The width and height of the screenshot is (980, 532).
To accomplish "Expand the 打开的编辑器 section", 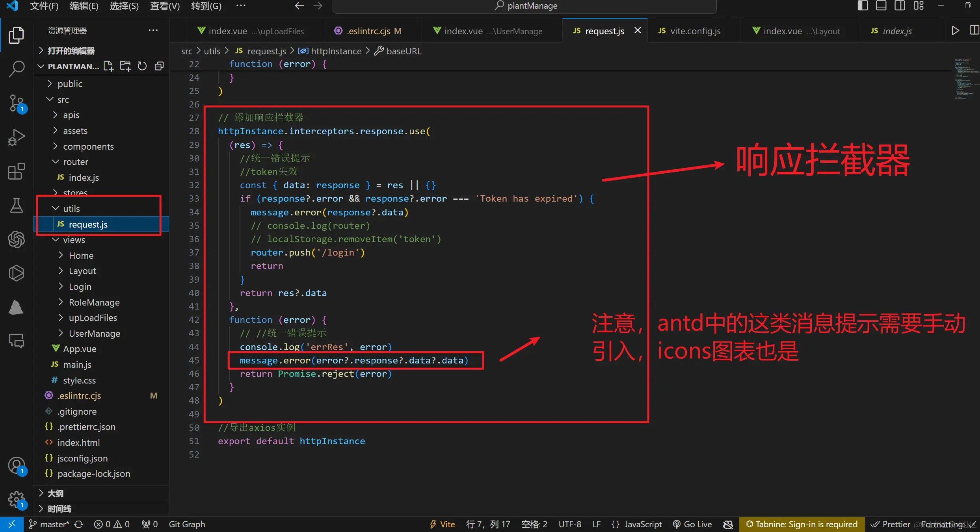I will tap(101, 51).
